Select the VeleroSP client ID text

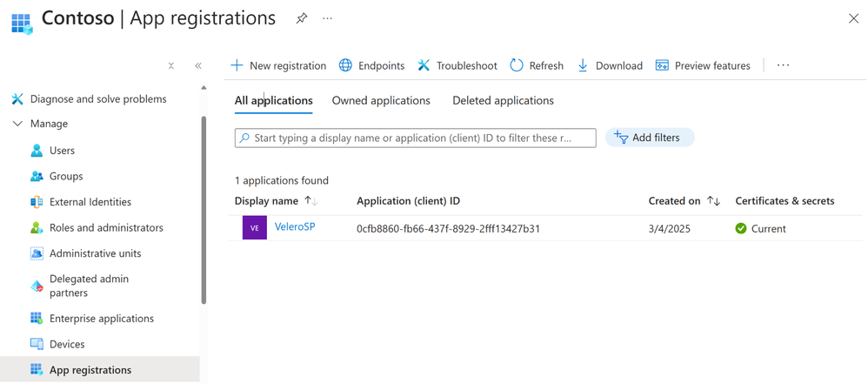(x=449, y=229)
